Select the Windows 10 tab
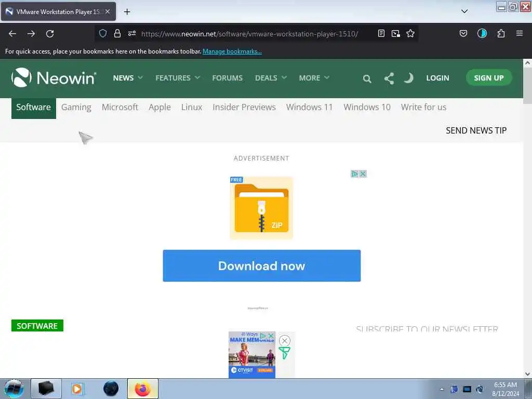Screen dimensions: 532x399 pyautogui.click(x=367, y=107)
